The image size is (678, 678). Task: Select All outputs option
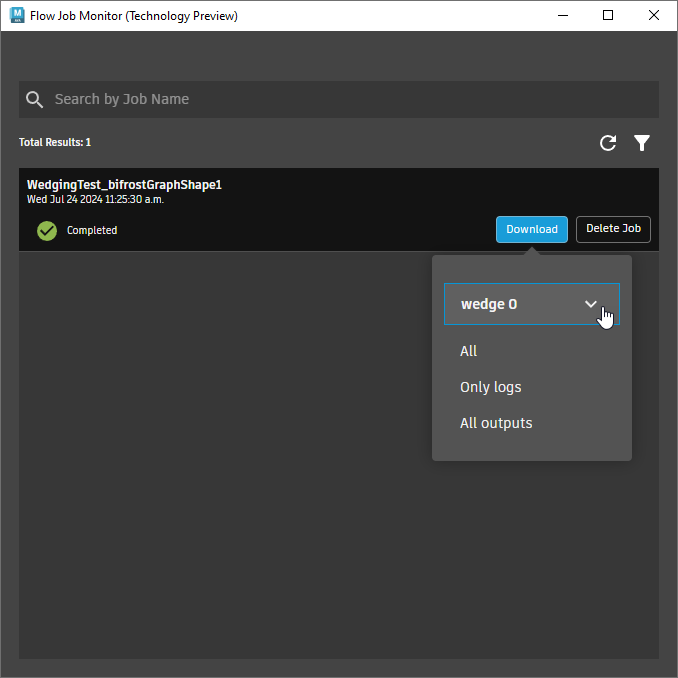click(x=496, y=423)
